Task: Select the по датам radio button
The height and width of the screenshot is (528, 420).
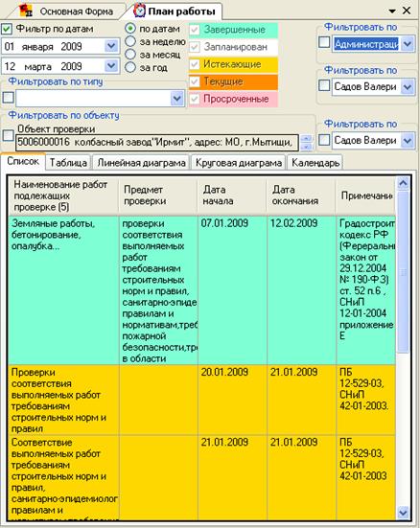Action: point(130,29)
